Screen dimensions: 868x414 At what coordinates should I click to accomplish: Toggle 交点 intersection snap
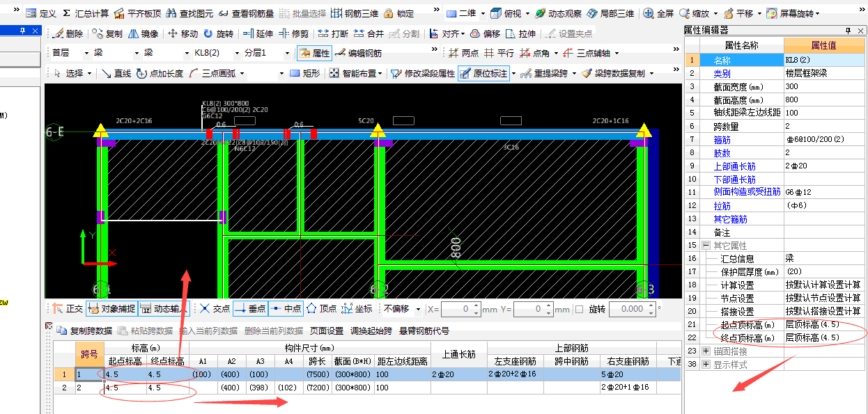click(x=215, y=308)
